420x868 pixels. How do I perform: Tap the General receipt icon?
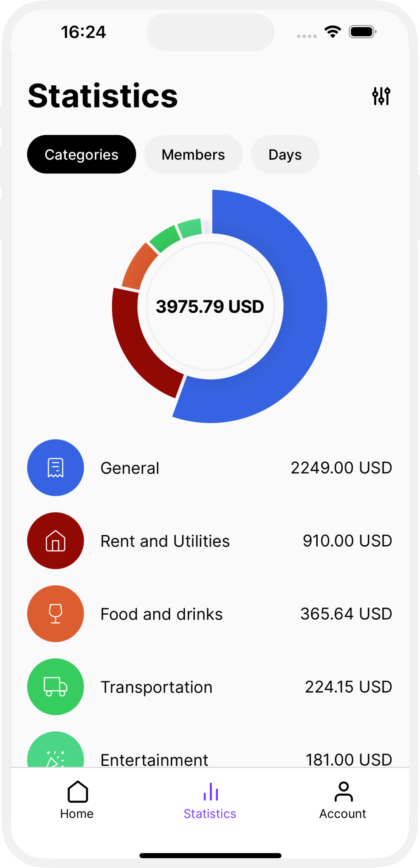click(56, 468)
